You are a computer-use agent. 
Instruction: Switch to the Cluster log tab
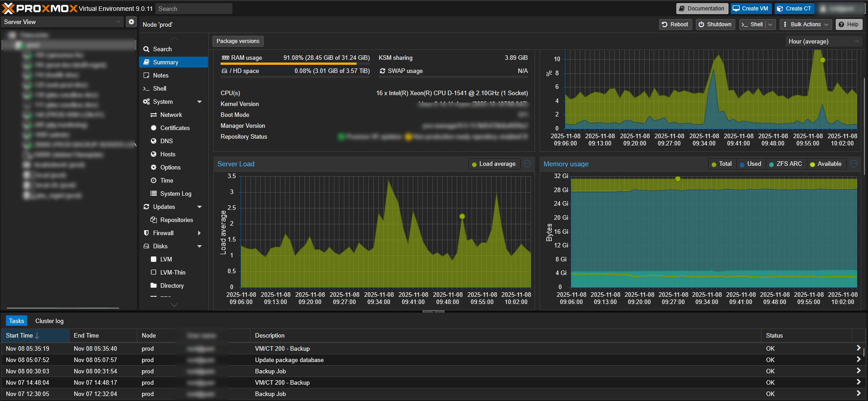pos(49,321)
